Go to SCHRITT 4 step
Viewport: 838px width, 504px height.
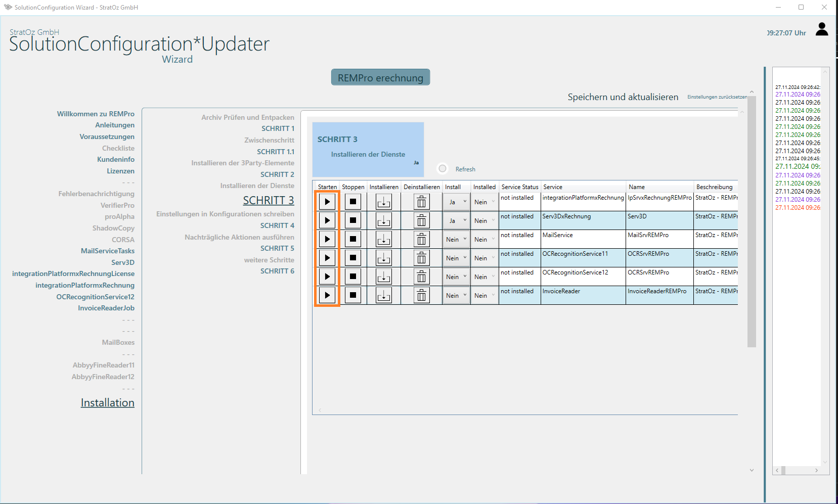point(277,225)
